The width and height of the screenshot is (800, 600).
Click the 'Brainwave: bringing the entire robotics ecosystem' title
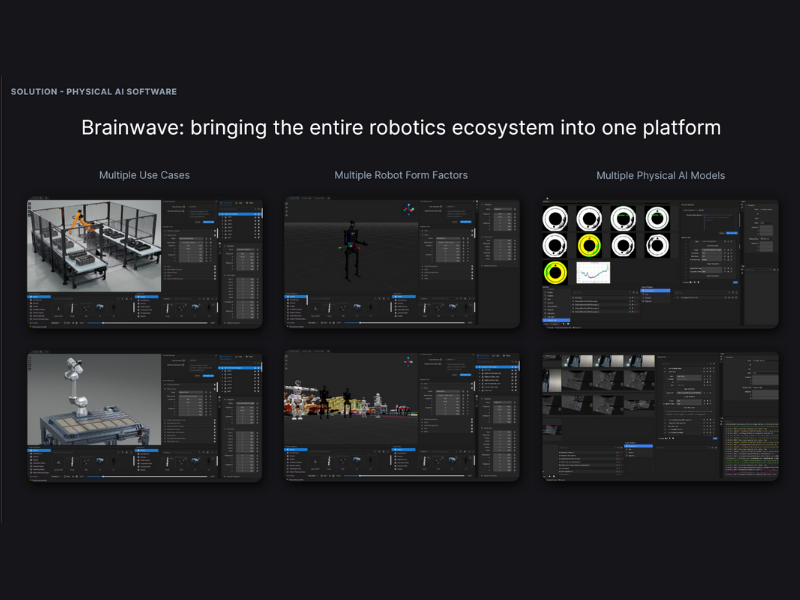(401, 128)
